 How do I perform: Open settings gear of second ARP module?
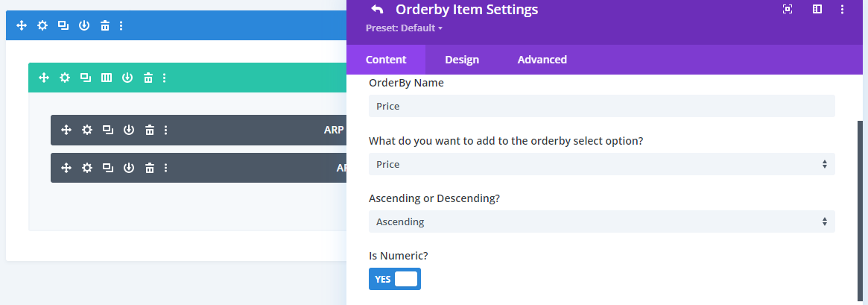coord(87,168)
